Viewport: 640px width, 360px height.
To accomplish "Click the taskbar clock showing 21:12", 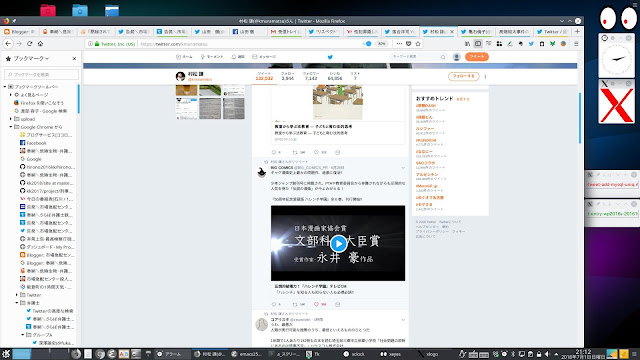I will pos(582,354).
